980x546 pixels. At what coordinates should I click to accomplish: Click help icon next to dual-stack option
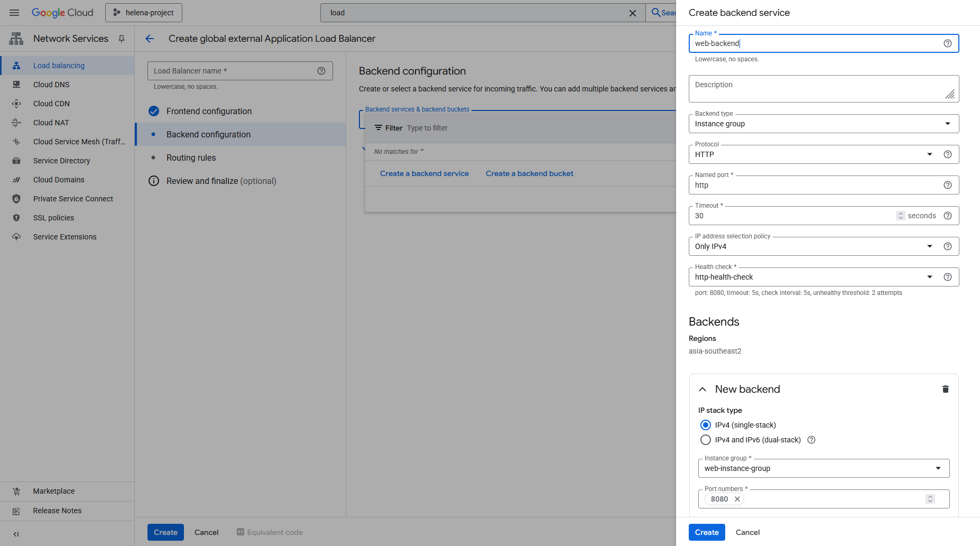811,440
